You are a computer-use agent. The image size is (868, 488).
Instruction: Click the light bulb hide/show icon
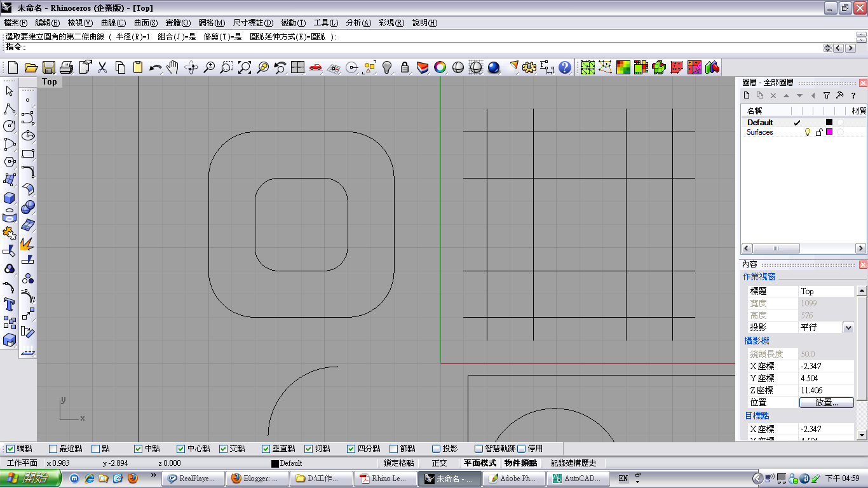tap(387, 67)
